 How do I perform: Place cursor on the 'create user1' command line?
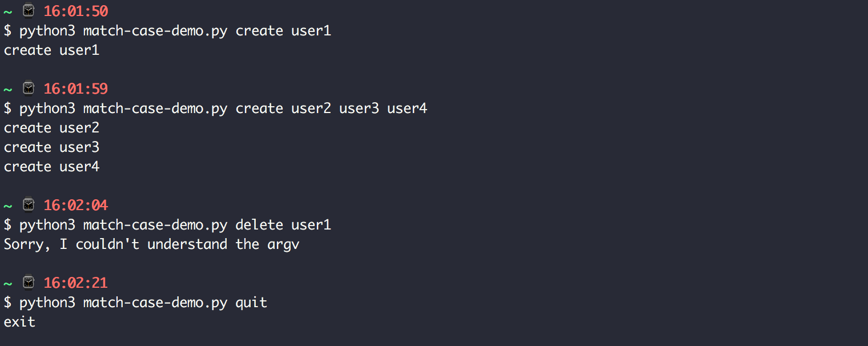167,31
